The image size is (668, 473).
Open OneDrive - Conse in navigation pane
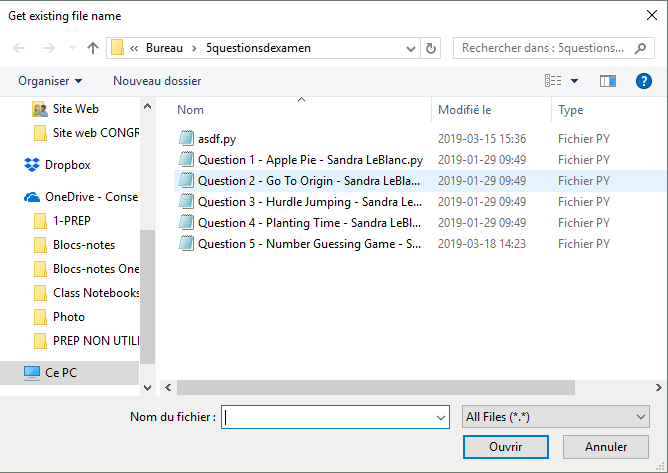92,197
